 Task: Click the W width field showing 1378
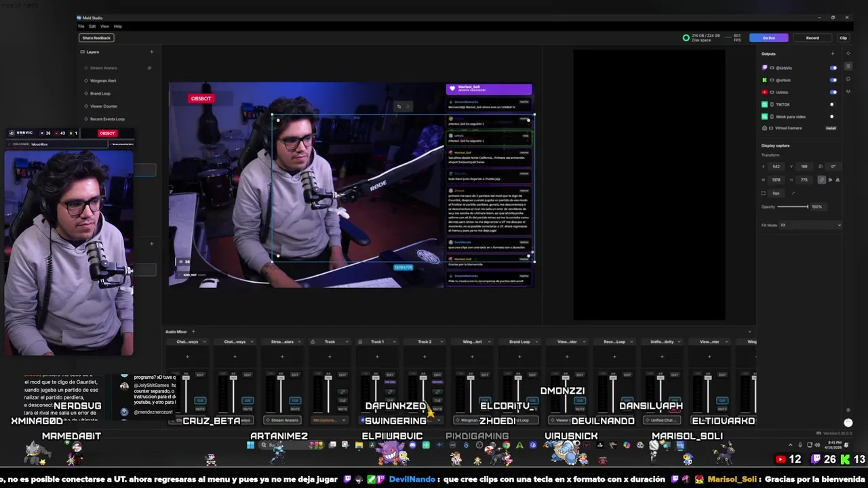(776, 180)
